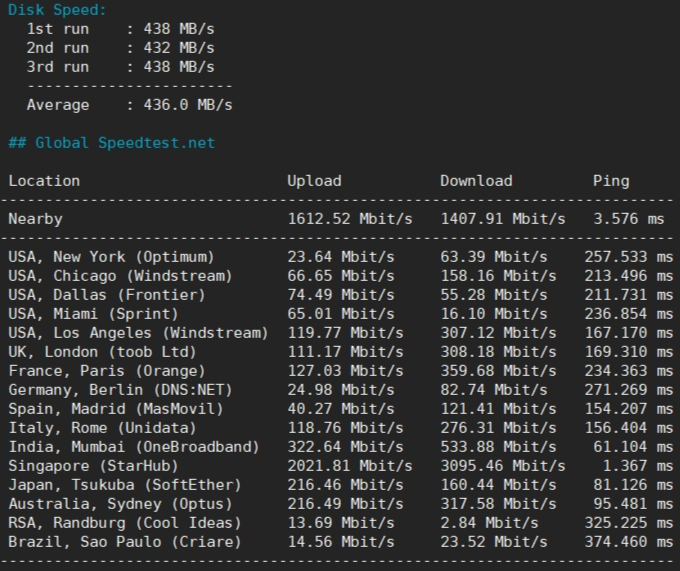Click the '308.18 Mbit/s' download value

[498, 352]
